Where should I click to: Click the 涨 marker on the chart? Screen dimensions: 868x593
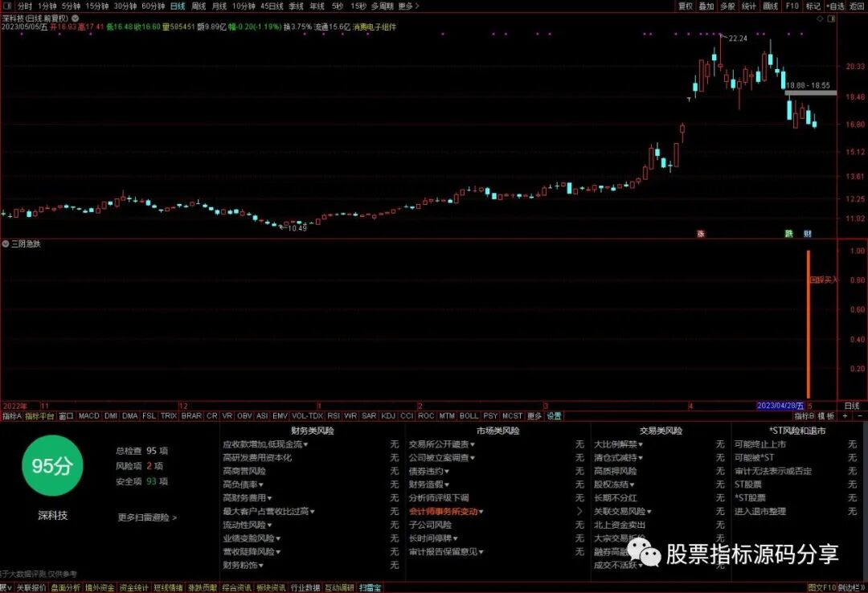click(701, 234)
